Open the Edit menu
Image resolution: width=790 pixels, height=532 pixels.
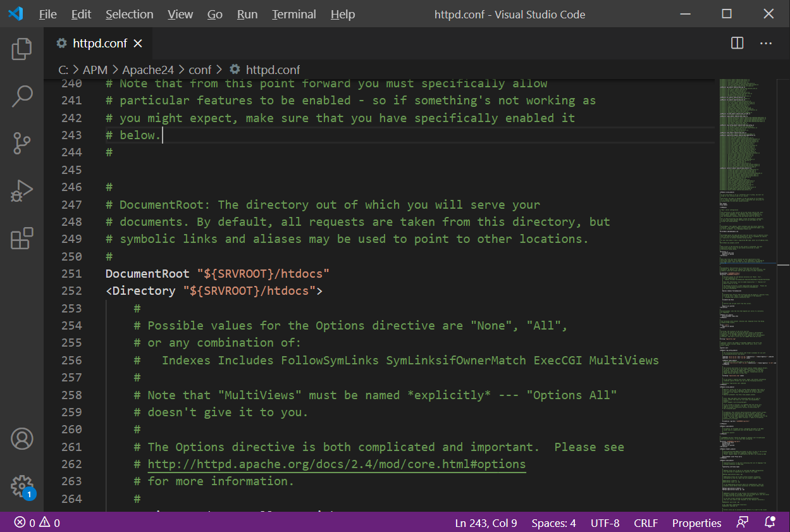point(81,14)
